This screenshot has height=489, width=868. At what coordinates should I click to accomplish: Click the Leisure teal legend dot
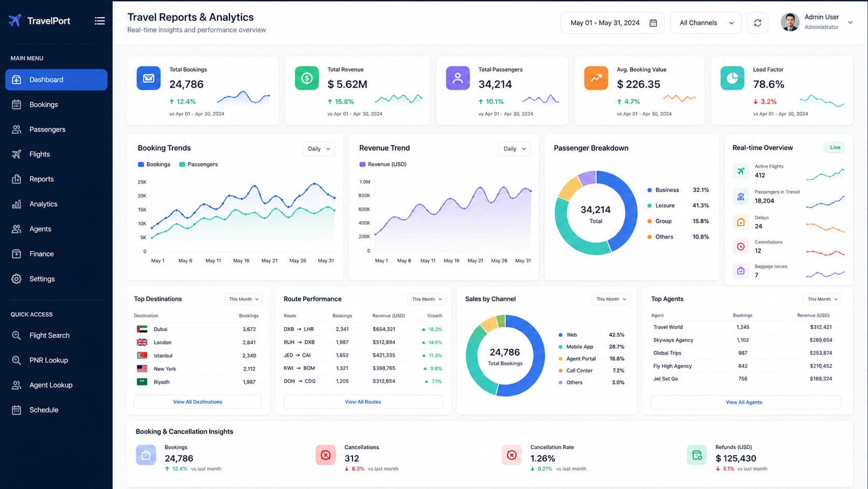(x=649, y=206)
